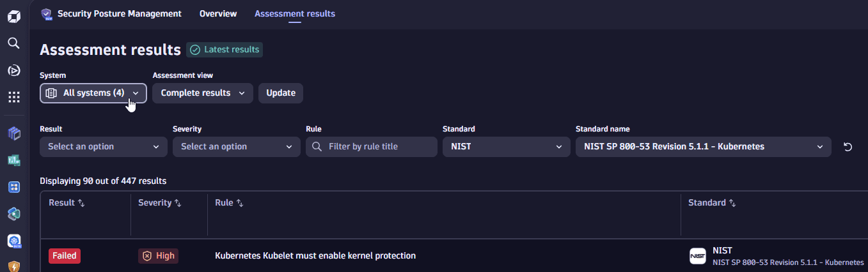The height and width of the screenshot is (272, 868).
Task: Click the Security Posture Management shield icon
Action: [46, 13]
